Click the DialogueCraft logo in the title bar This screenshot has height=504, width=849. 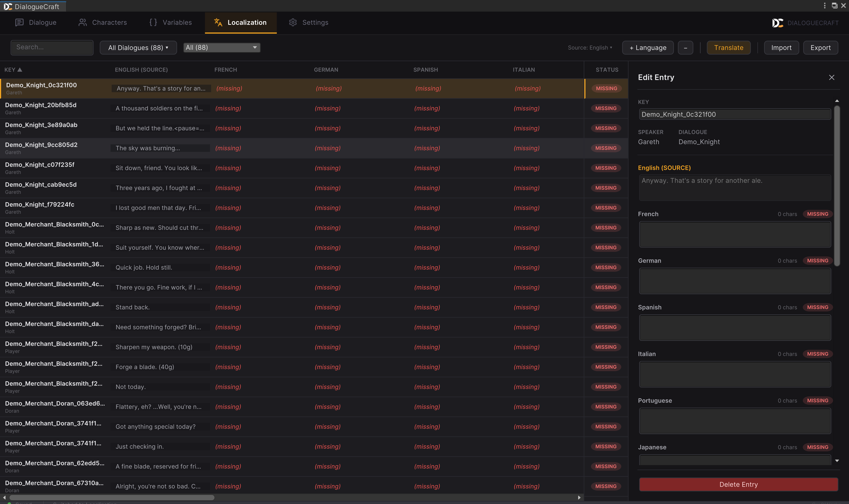(x=8, y=6)
